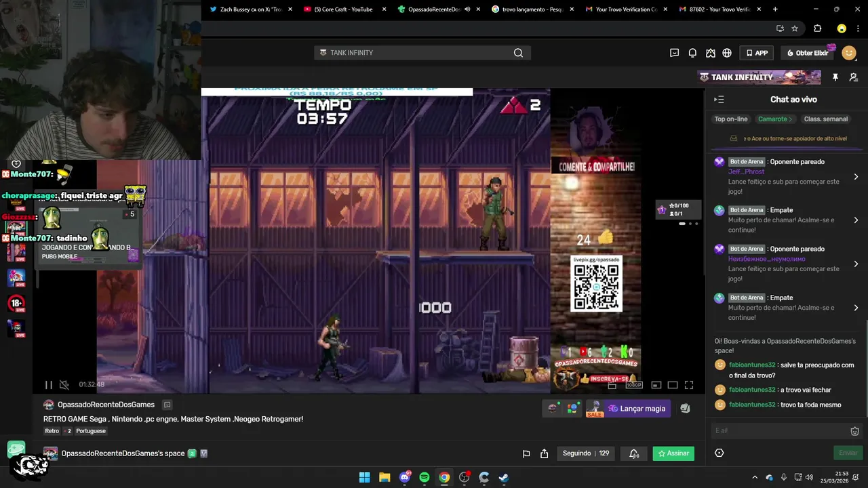Click fabioantunes32 on 'a trovo vai fechar' message
This screenshot has height=488, width=868.
click(752, 390)
